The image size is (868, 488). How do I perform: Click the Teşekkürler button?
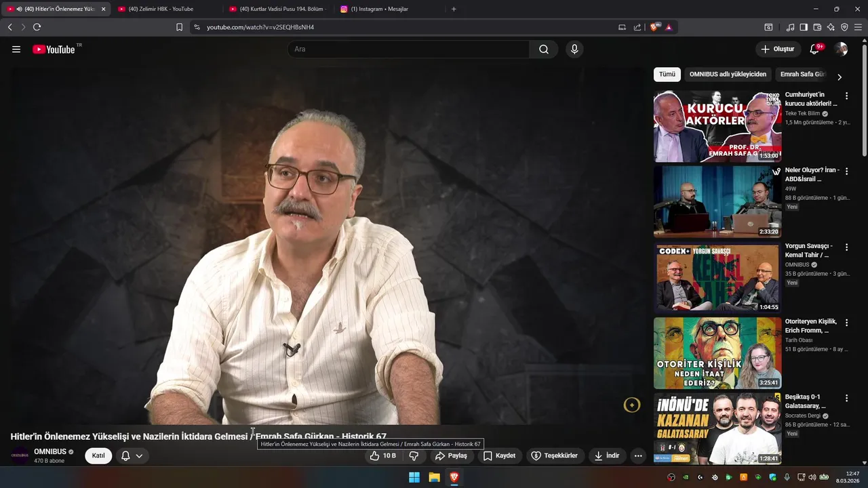(555, 456)
